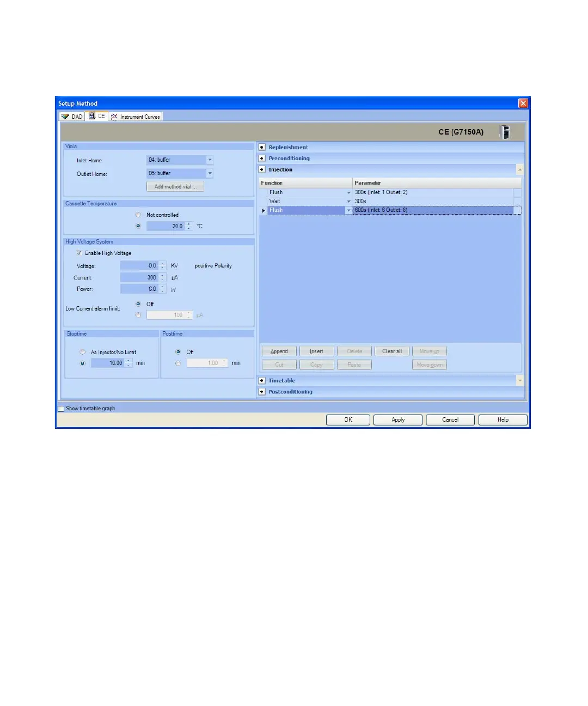Open the Inlet Home vial dropdown
Image resolution: width=588 pixels, height=706 pixels.
pyautogui.click(x=210, y=160)
